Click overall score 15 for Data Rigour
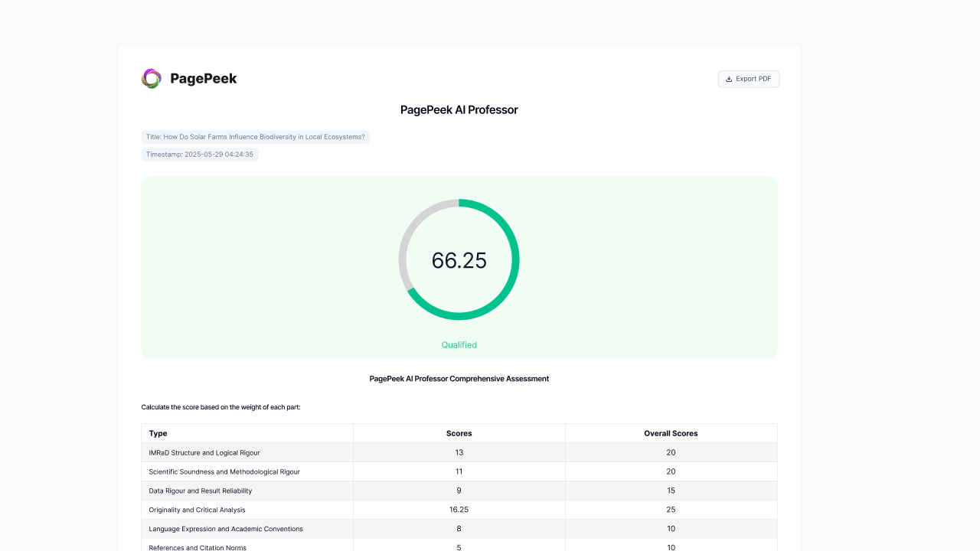The height and width of the screenshot is (551, 980). 671,491
